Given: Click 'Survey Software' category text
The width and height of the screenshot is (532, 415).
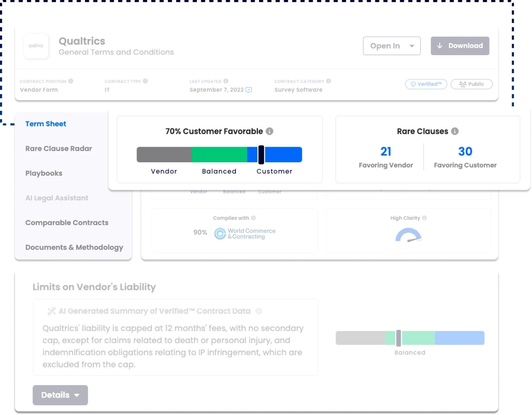Looking at the screenshot, I should [298, 90].
